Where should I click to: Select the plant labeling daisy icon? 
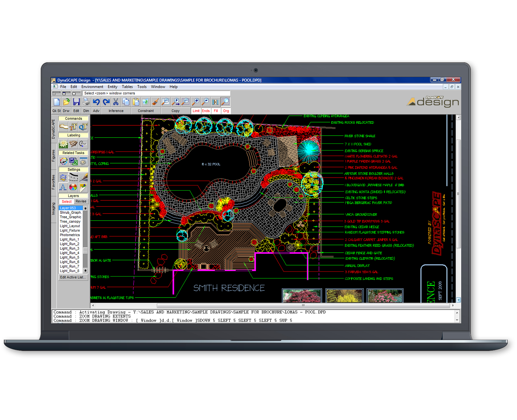coord(63,144)
